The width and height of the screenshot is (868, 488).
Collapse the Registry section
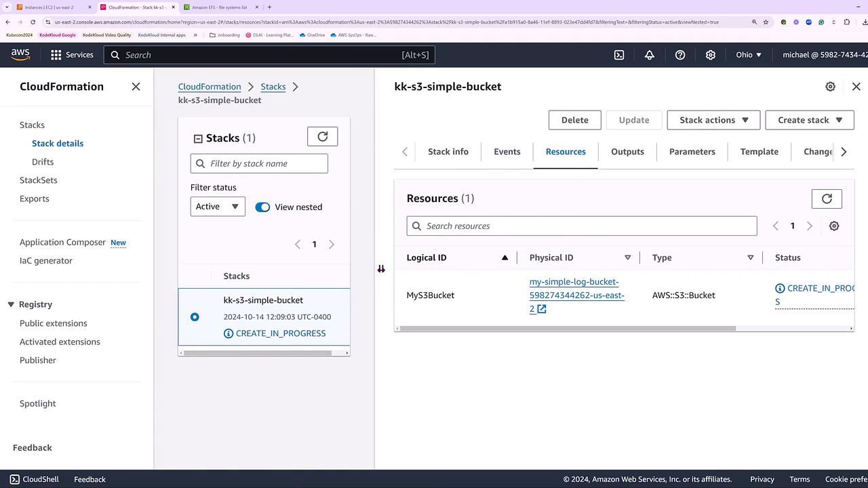[x=11, y=305]
